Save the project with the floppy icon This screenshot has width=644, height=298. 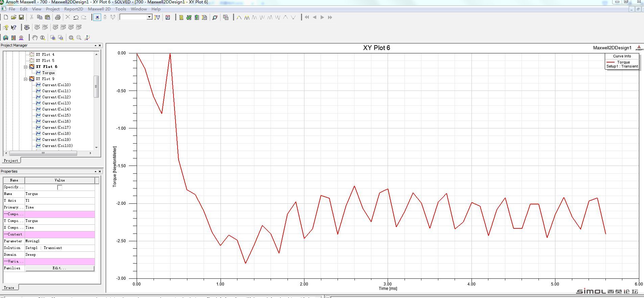pos(21,17)
